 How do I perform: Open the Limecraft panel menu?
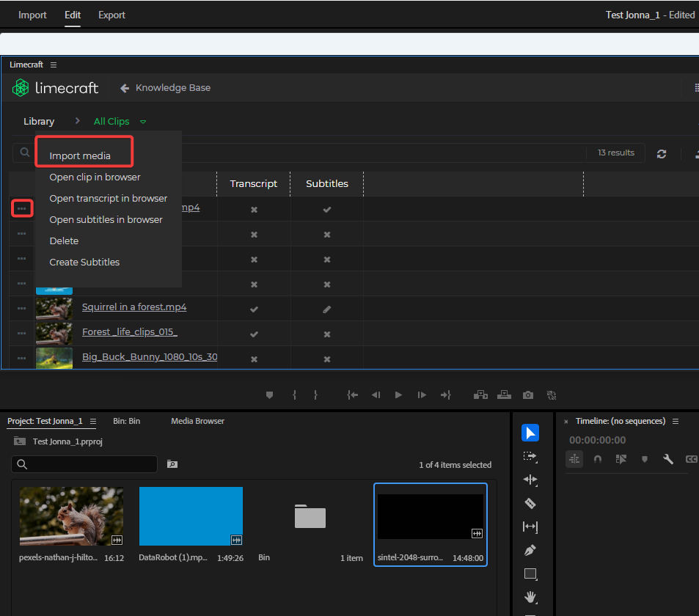(x=54, y=65)
